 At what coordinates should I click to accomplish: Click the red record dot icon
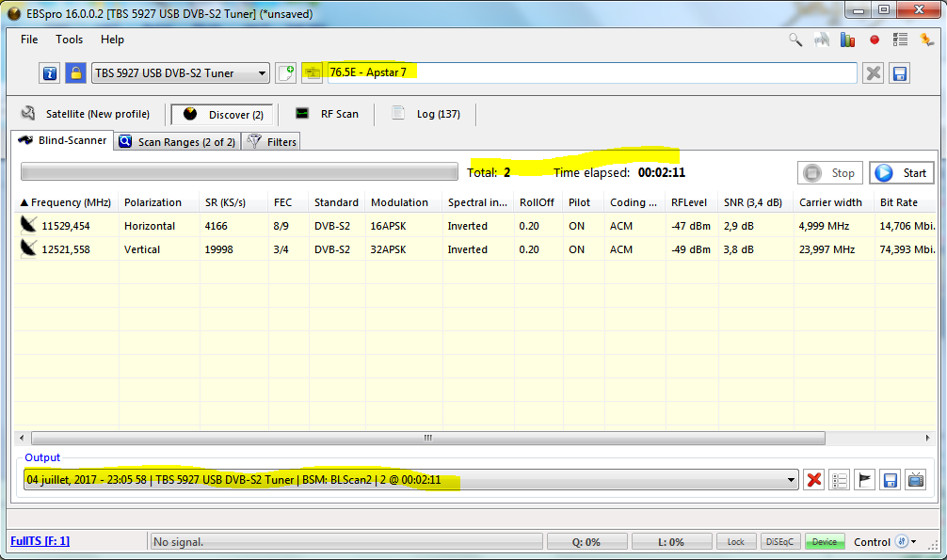point(875,40)
